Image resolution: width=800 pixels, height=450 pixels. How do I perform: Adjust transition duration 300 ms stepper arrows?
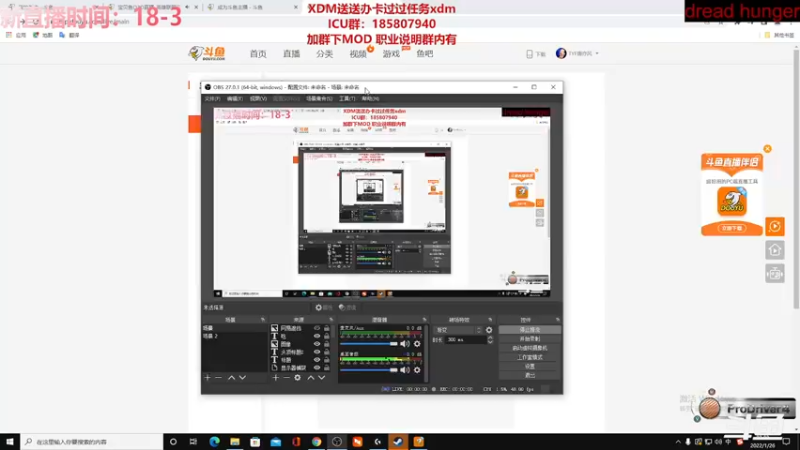point(490,340)
